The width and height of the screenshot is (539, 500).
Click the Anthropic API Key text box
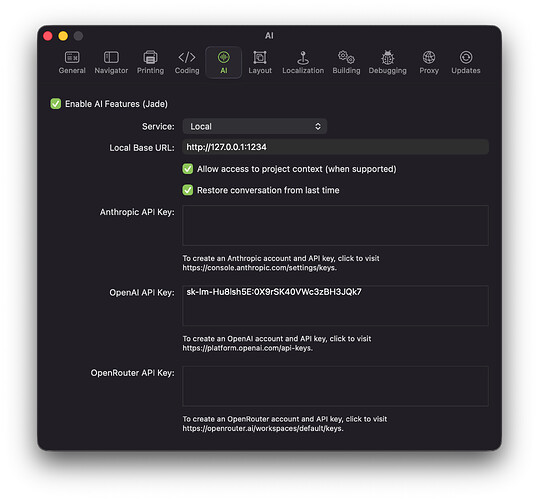pos(336,225)
